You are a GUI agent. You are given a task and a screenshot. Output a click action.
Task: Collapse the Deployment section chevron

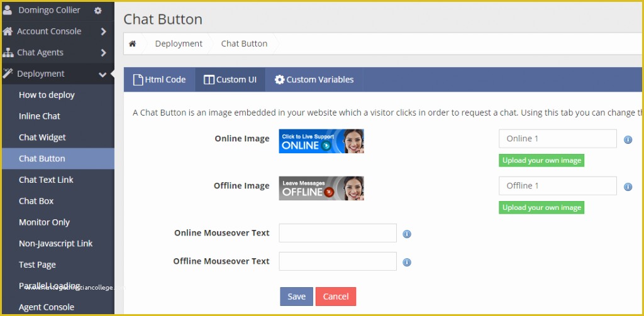103,74
